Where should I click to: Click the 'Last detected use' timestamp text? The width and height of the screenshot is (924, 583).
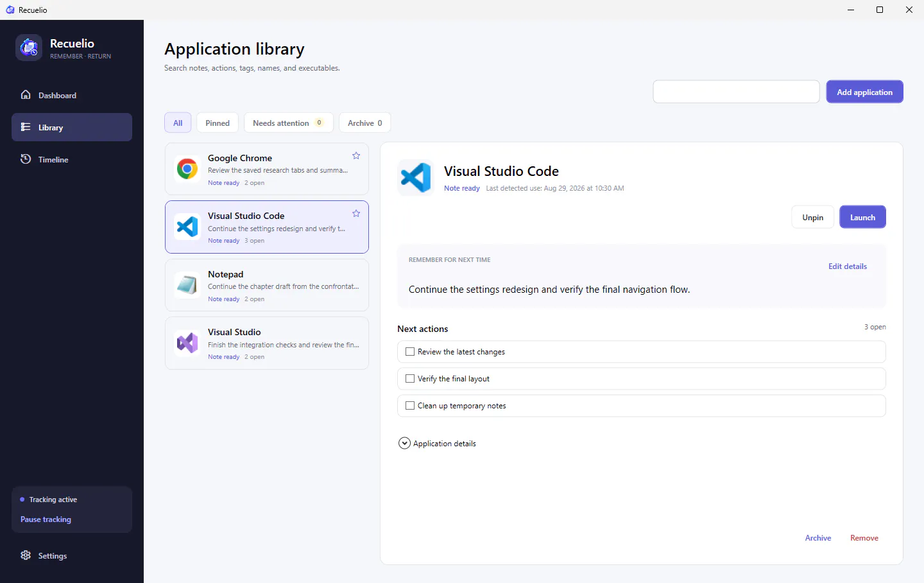click(x=555, y=188)
